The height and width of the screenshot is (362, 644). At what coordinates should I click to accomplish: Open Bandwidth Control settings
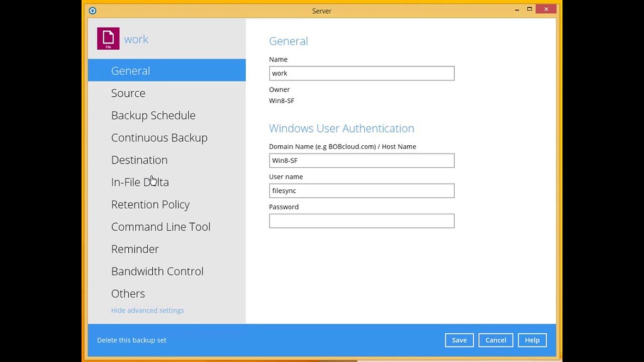coord(157,271)
